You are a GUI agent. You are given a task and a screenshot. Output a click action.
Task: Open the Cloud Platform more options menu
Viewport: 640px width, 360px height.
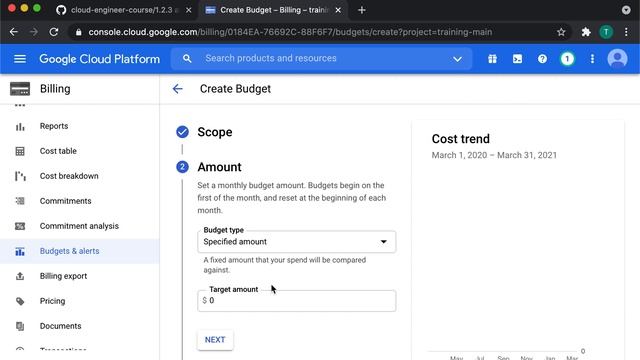click(x=592, y=59)
